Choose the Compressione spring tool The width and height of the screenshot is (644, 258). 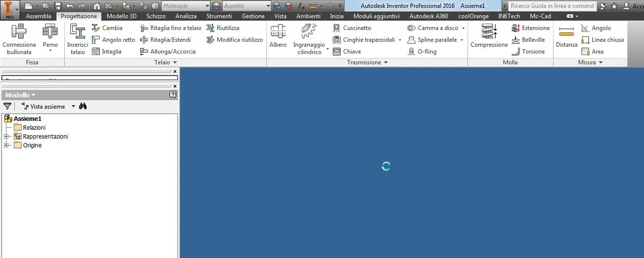click(489, 36)
